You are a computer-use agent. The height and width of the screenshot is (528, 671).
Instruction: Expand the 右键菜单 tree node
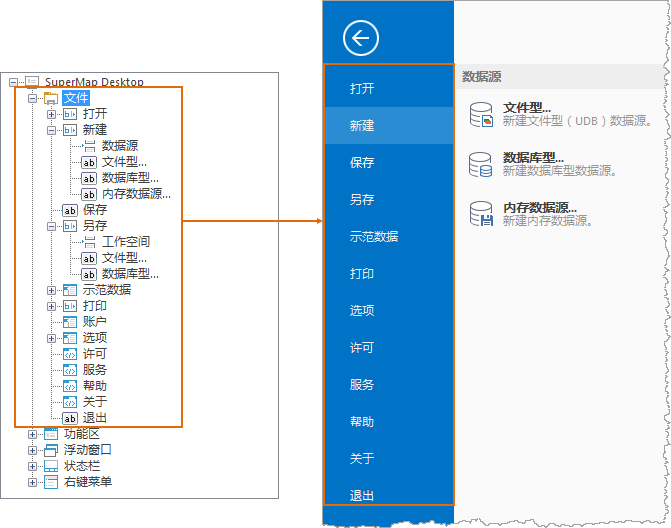point(32,482)
